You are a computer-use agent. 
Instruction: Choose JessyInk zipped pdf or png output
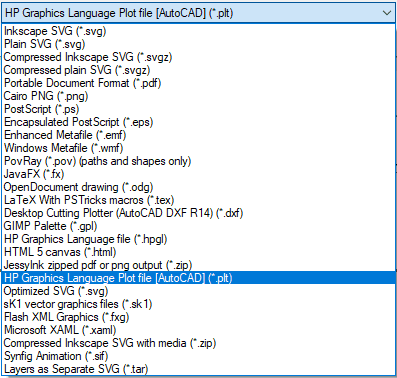click(198, 265)
